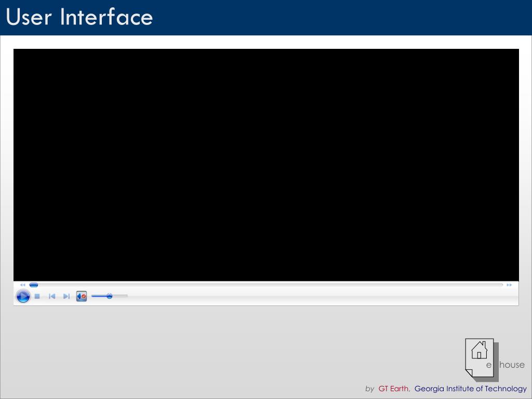
Task: Adjust the volume slider knob
Action: click(x=109, y=296)
